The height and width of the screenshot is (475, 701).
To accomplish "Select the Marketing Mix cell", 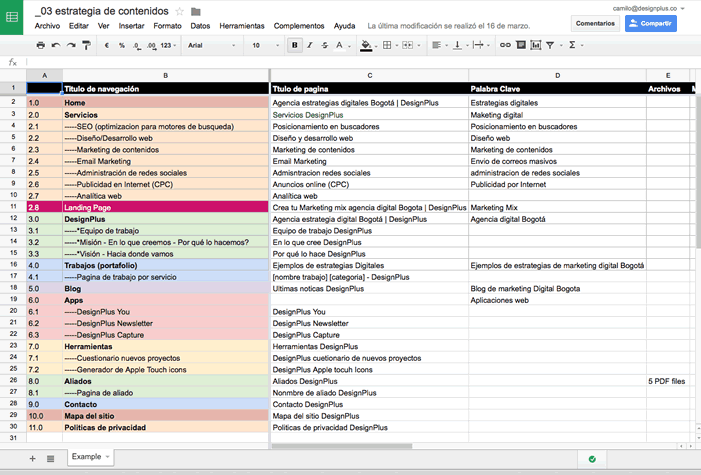I will [557, 208].
